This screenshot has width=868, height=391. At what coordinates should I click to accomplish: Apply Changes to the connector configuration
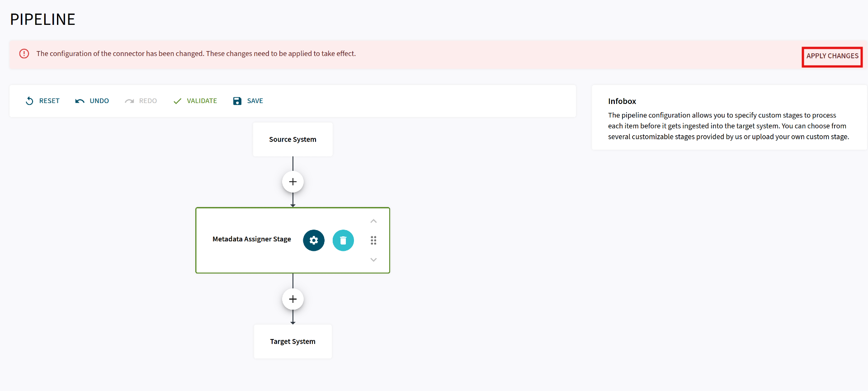click(832, 56)
